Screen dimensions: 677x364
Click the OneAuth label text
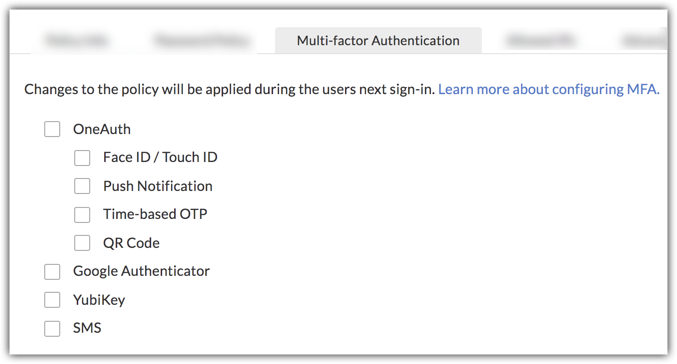[x=102, y=129]
